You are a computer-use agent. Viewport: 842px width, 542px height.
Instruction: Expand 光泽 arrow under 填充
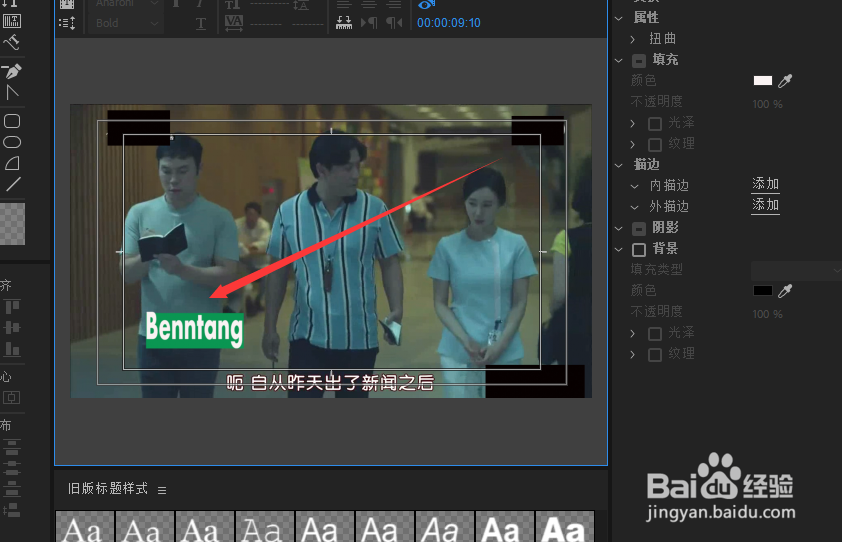point(633,124)
